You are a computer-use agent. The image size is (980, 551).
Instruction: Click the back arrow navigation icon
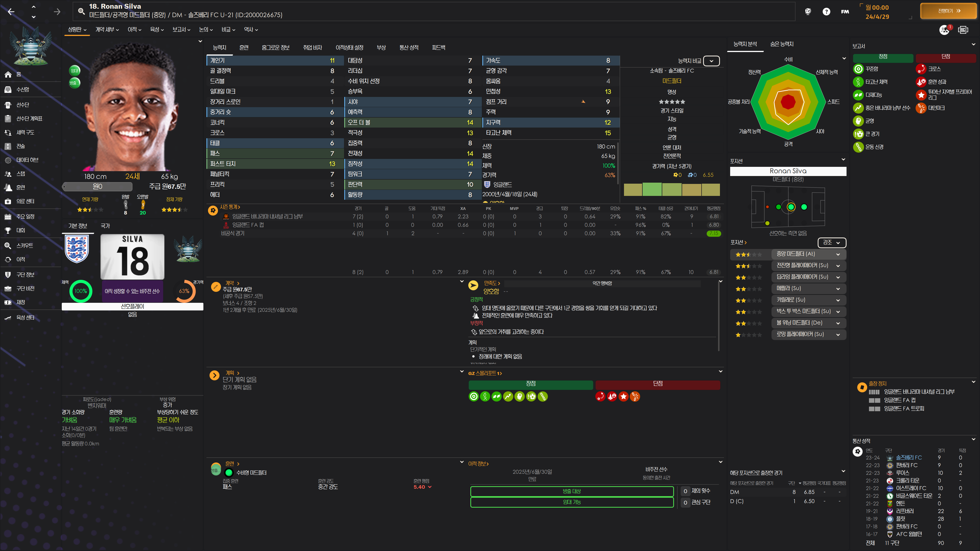[x=11, y=11]
